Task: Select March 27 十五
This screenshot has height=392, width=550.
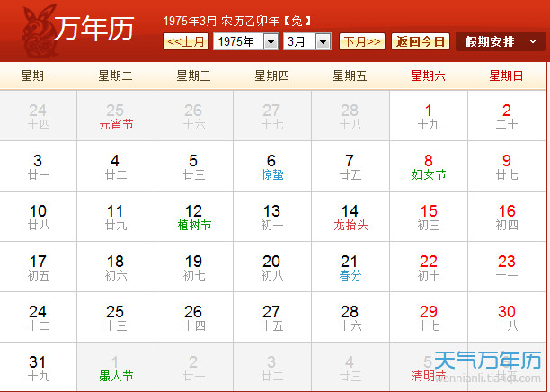Action: tap(271, 317)
